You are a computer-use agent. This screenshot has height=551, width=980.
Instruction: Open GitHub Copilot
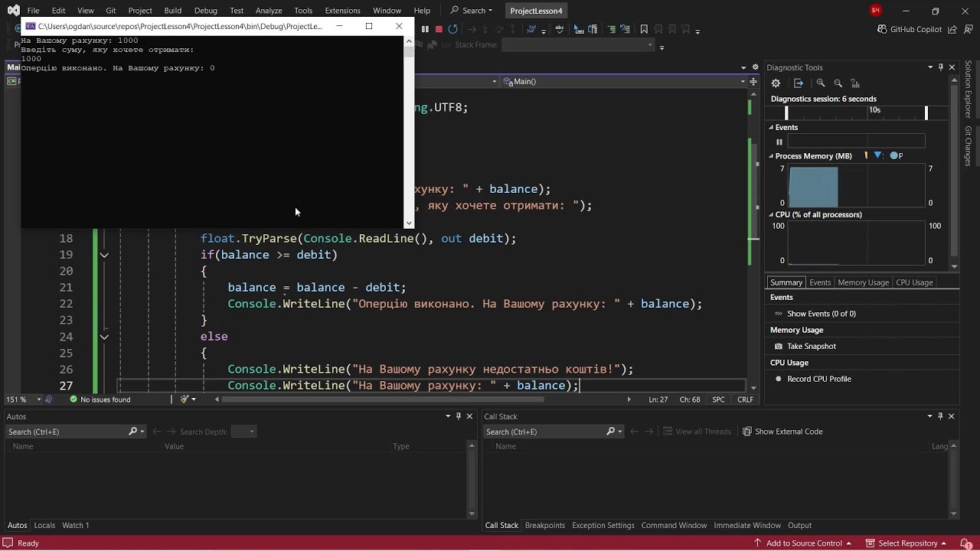(x=909, y=29)
